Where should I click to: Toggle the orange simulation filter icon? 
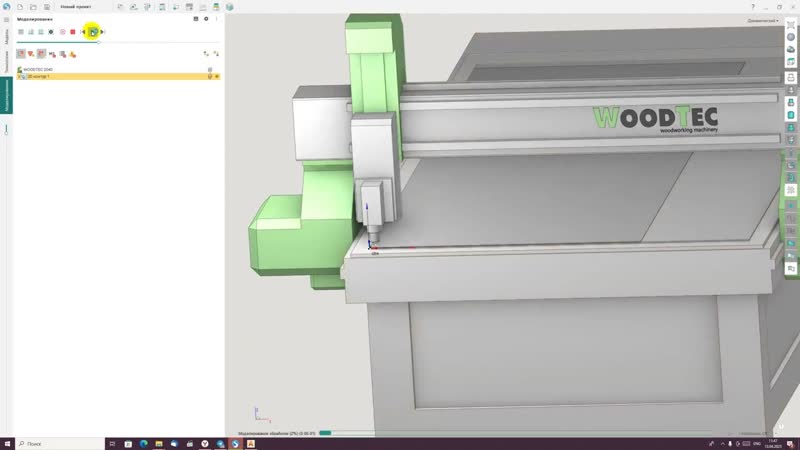(73, 54)
